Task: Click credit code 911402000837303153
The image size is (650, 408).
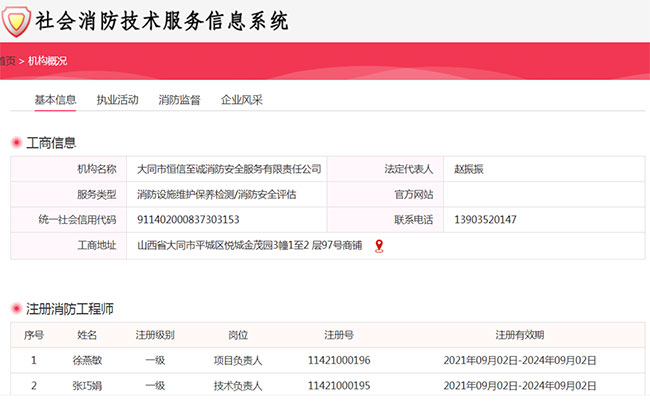Action: (x=188, y=220)
